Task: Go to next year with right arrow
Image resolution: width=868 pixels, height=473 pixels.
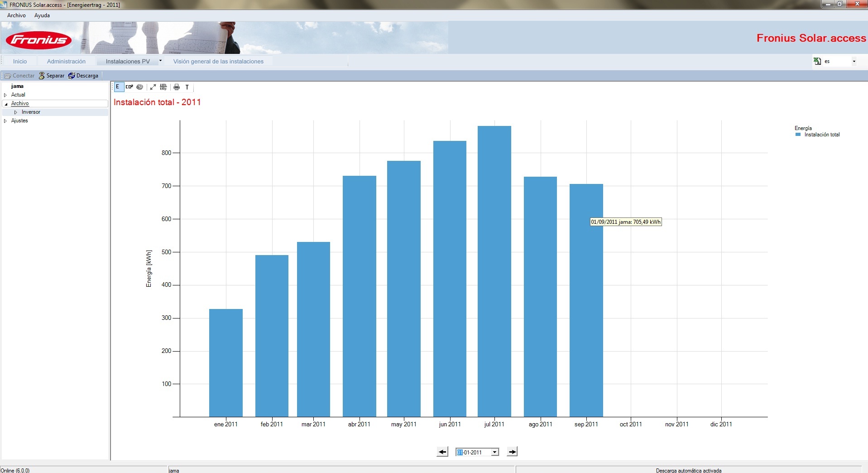Action: click(x=512, y=452)
